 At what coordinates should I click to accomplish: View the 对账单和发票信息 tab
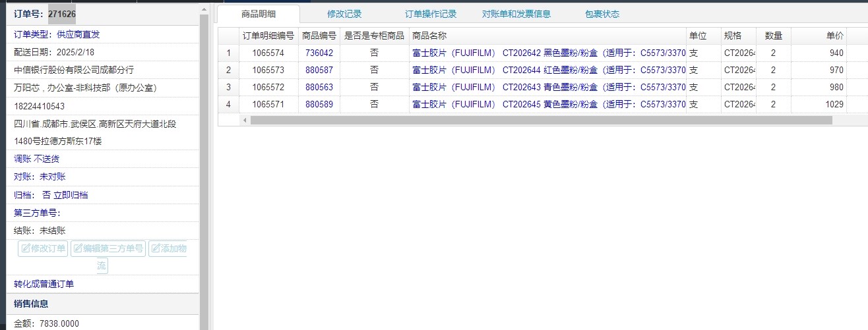click(x=516, y=14)
